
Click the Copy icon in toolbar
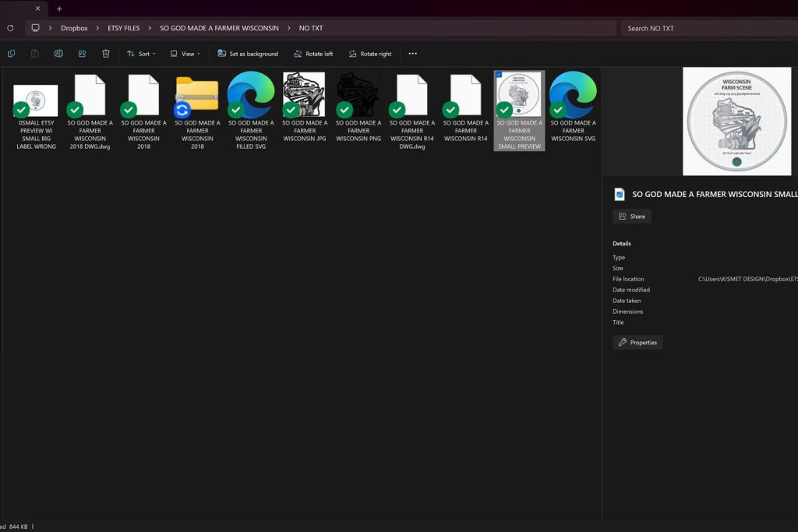[11, 54]
